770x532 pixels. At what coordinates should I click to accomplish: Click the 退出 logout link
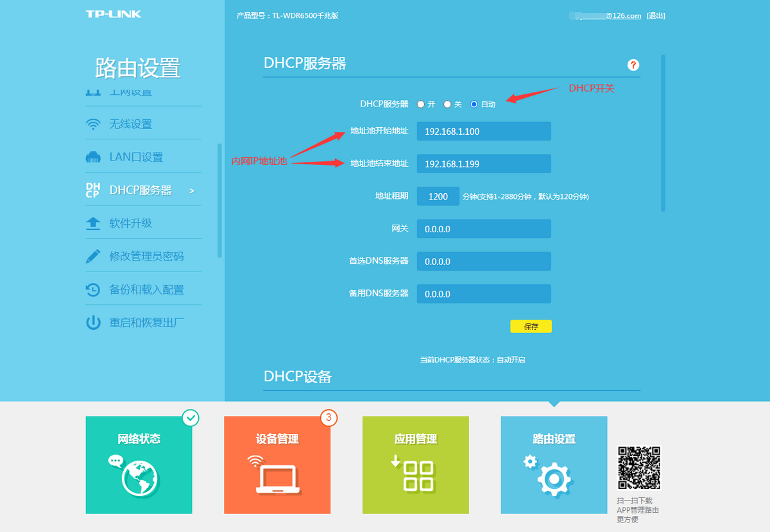coord(656,15)
